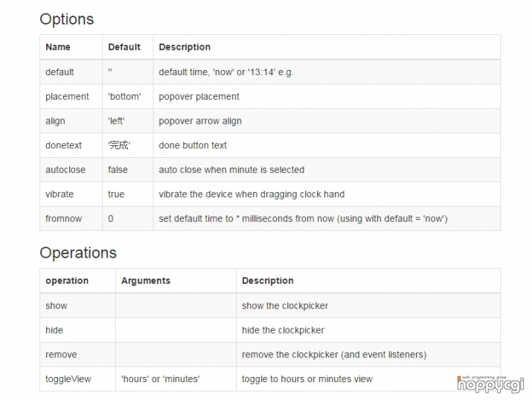
Task: Click the Operations heading
Action: [x=78, y=253]
